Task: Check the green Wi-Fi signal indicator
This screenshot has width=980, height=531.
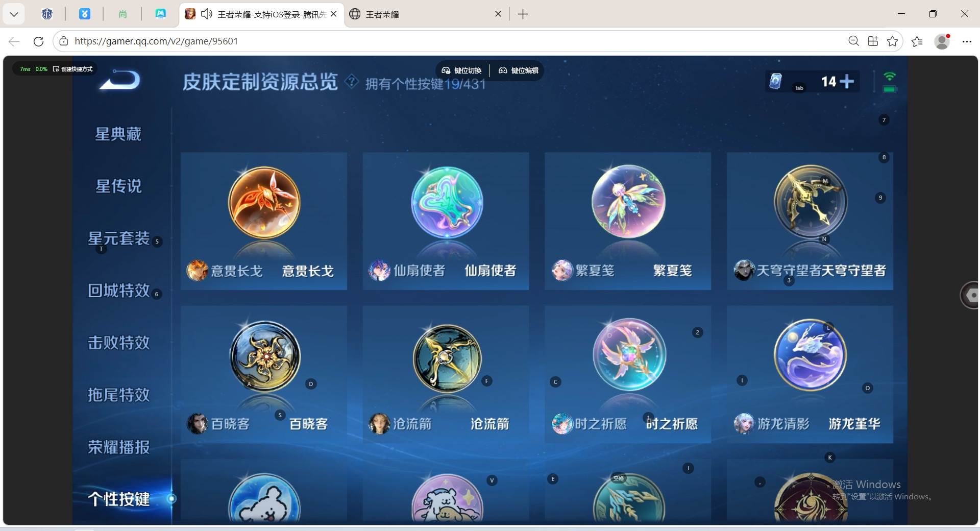Action: [x=890, y=77]
